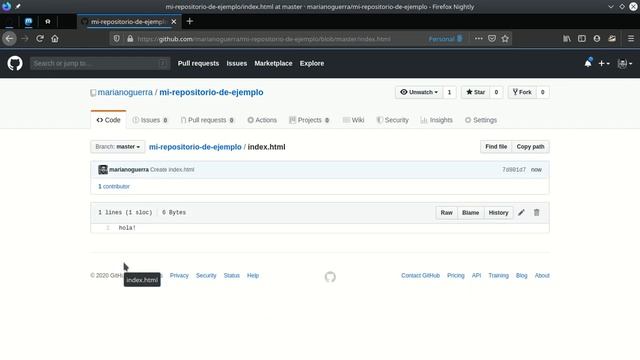Open Marketplace in top navigation

273,63
